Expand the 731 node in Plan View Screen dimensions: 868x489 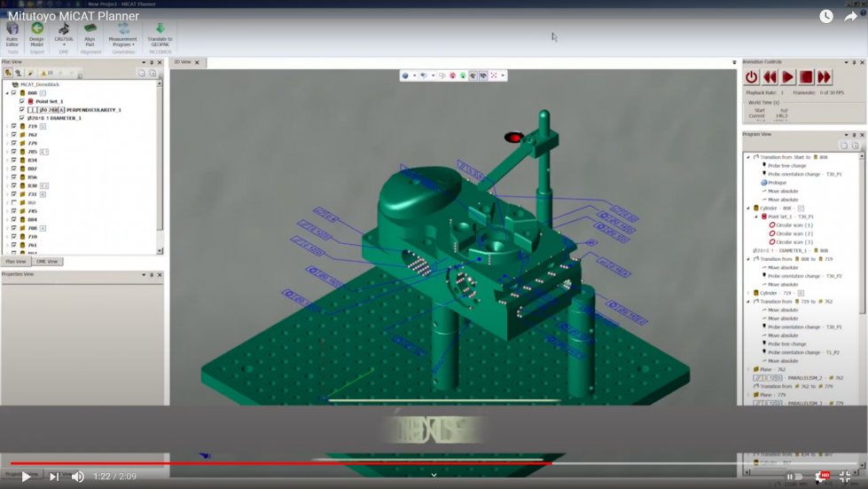click(7, 194)
